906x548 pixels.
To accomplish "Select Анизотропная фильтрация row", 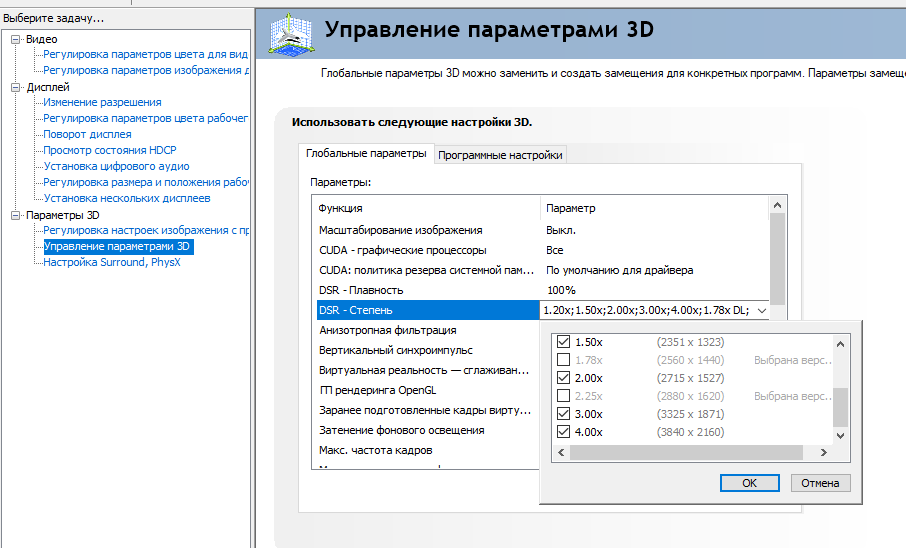I will pos(428,330).
